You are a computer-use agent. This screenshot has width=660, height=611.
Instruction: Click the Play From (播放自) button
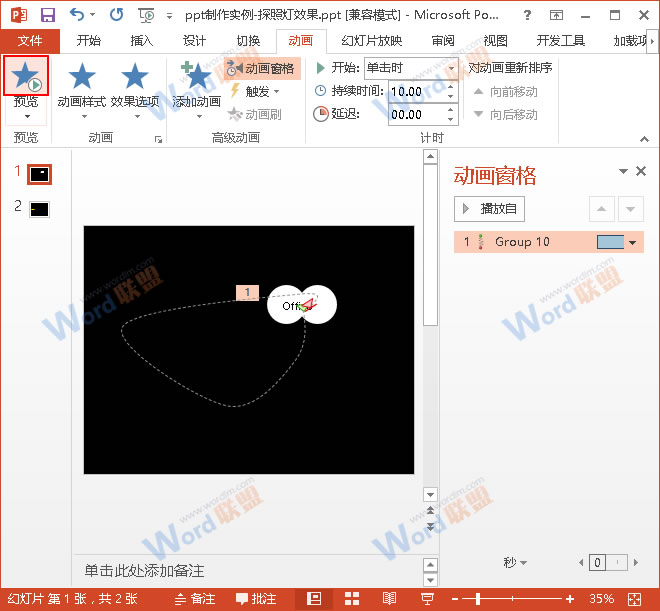click(x=489, y=209)
